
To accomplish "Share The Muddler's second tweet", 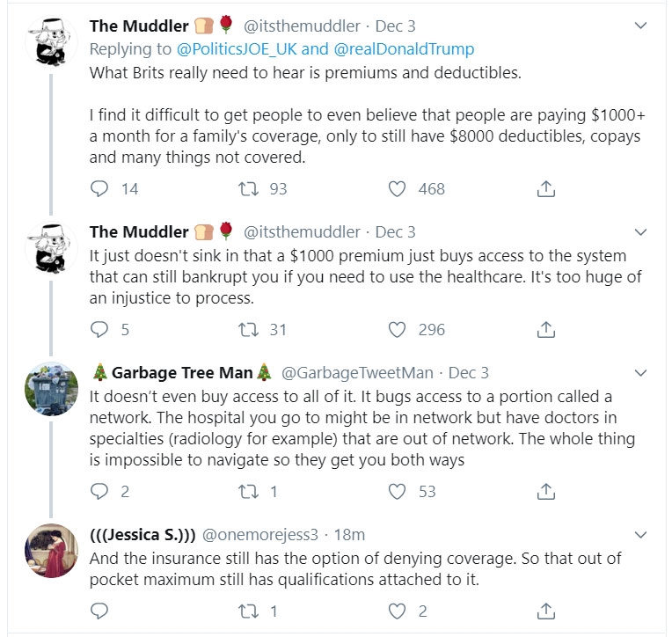I will coord(545,330).
